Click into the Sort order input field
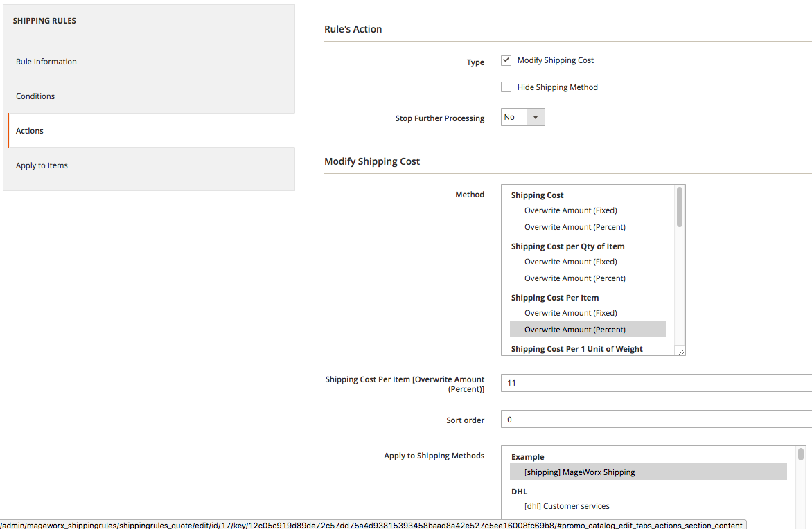The image size is (812, 529). click(x=658, y=420)
